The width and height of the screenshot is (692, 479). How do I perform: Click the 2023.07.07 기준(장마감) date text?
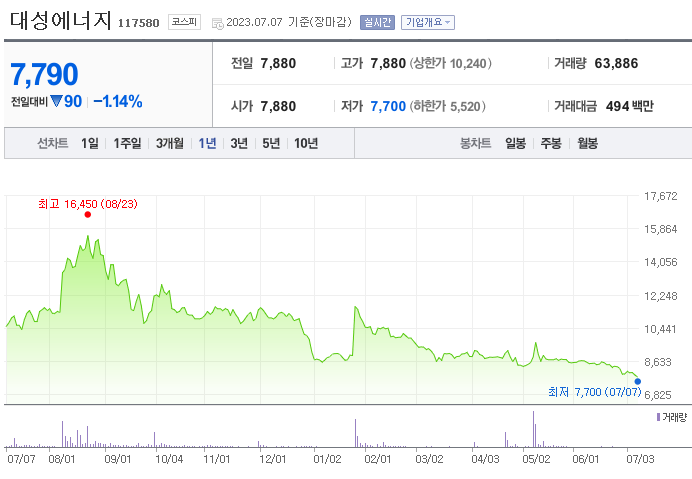tap(289, 22)
